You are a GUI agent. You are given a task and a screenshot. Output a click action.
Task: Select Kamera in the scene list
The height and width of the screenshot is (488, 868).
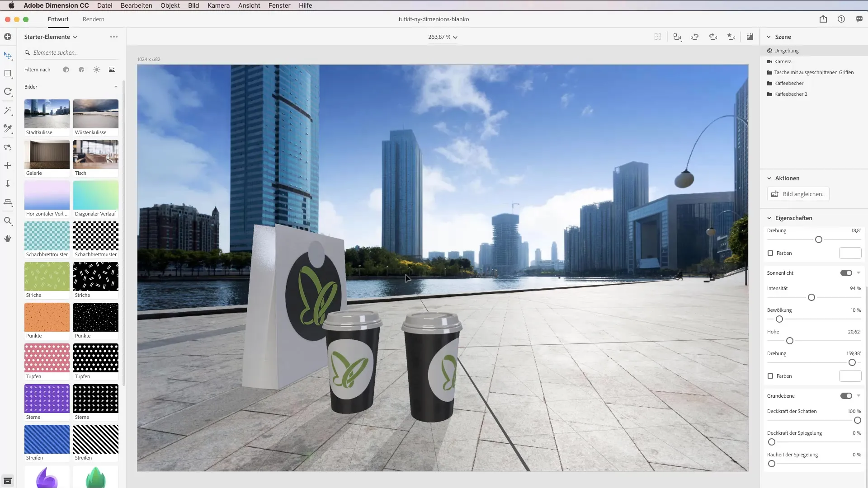(x=814, y=61)
